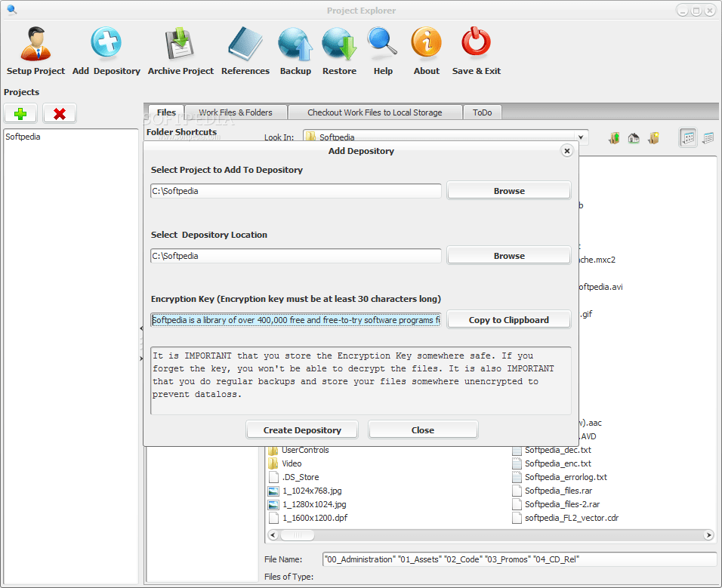Copy the encryption key to clipboard
Viewport: 722px width, 588px height.
point(509,320)
